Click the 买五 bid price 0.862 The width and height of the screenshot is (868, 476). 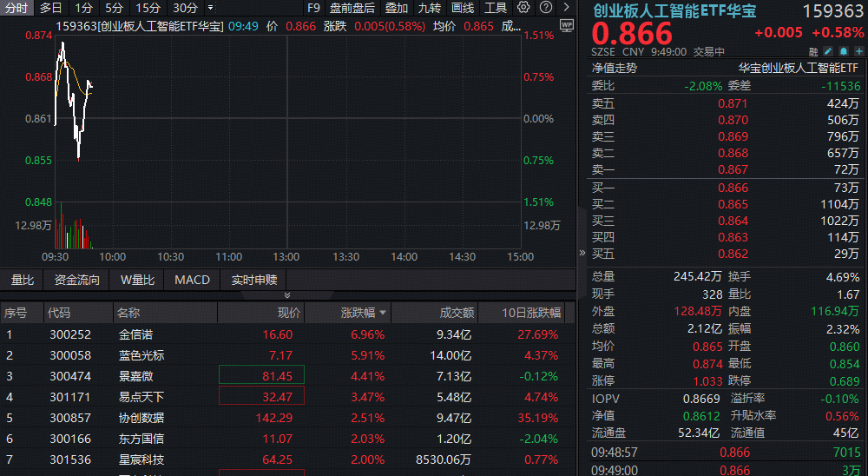pyautogui.click(x=733, y=254)
